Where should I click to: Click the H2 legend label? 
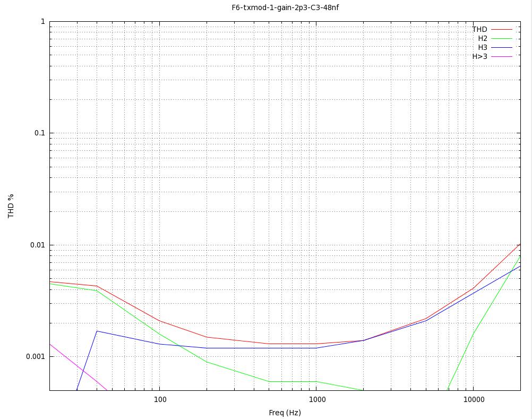coord(483,39)
